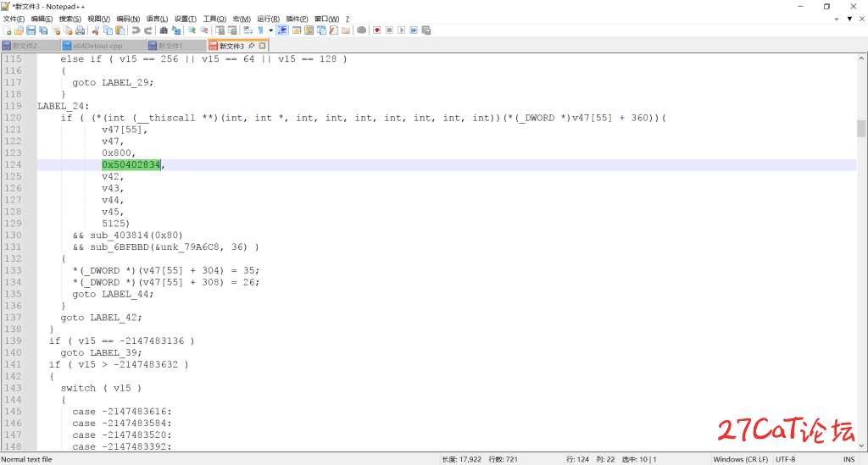Open Find with the binoculars icon
This screenshot has height=465, width=868.
[x=164, y=30]
